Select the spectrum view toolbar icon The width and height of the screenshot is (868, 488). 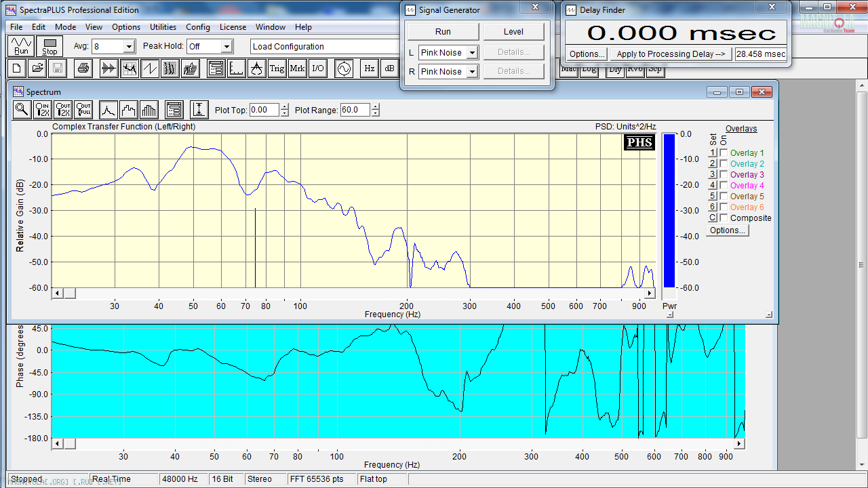pos(130,68)
